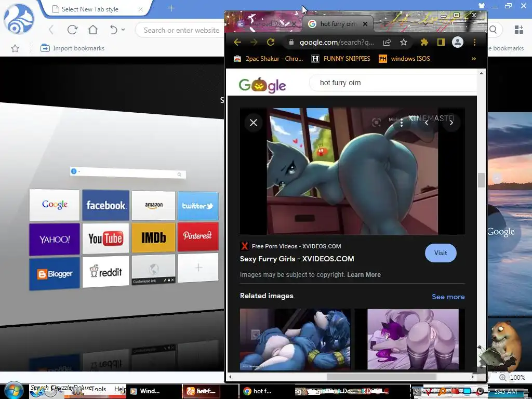532x399 pixels.
Task: Show previous image in preview
Action: coord(427,123)
